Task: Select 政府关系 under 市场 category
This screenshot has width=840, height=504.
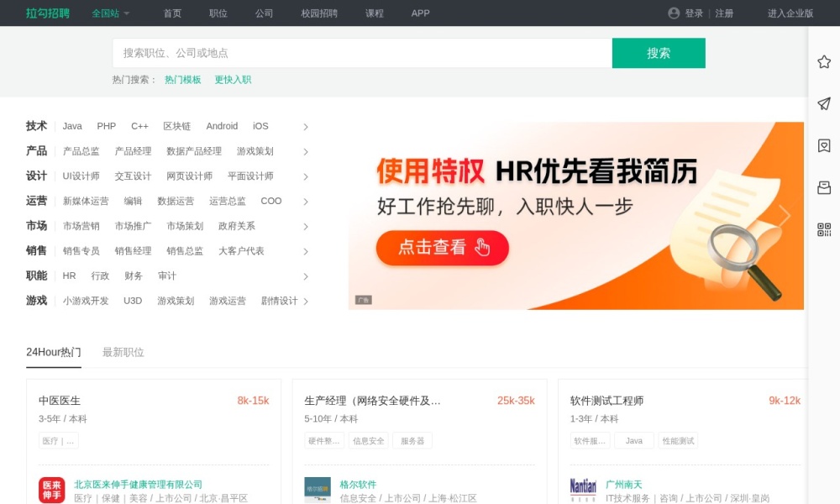Action: tap(237, 226)
